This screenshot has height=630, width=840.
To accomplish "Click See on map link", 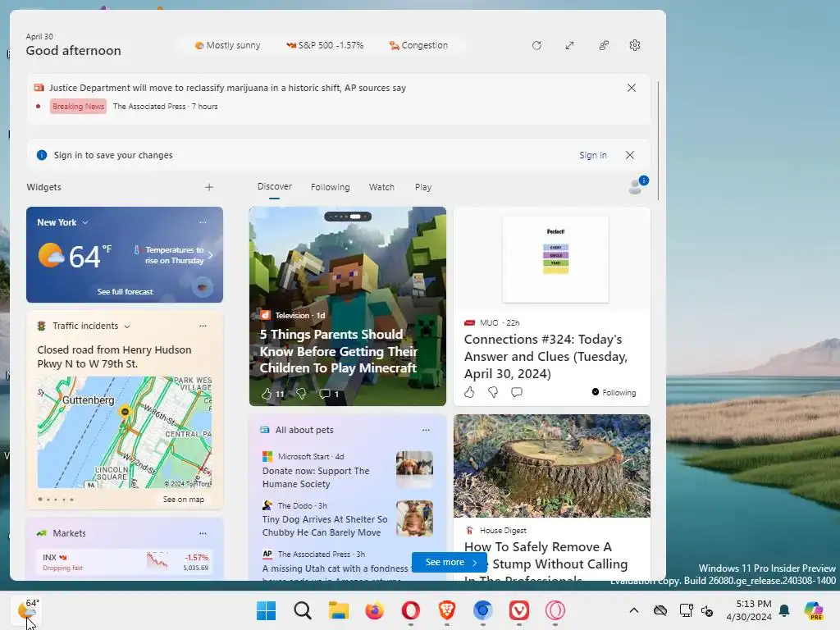I will coord(183,500).
